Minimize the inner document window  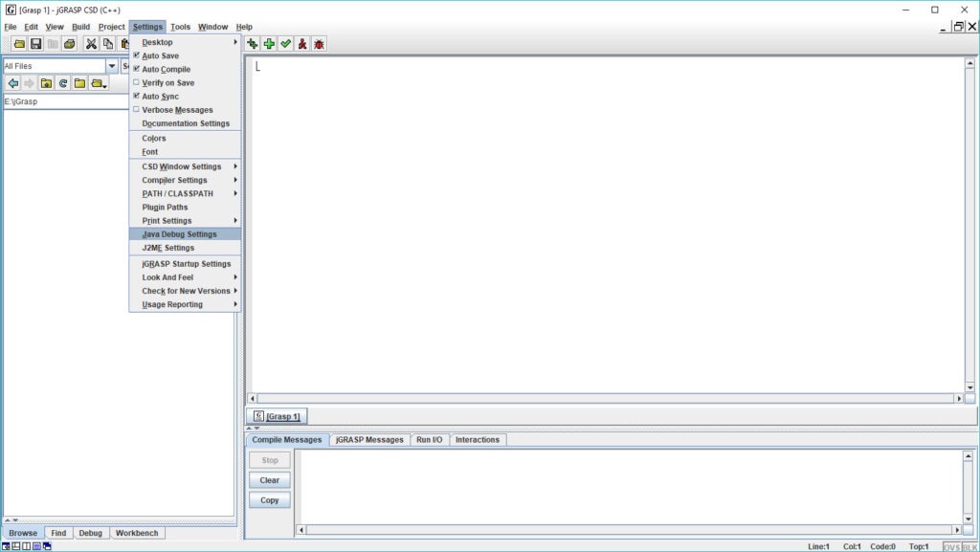click(x=943, y=28)
